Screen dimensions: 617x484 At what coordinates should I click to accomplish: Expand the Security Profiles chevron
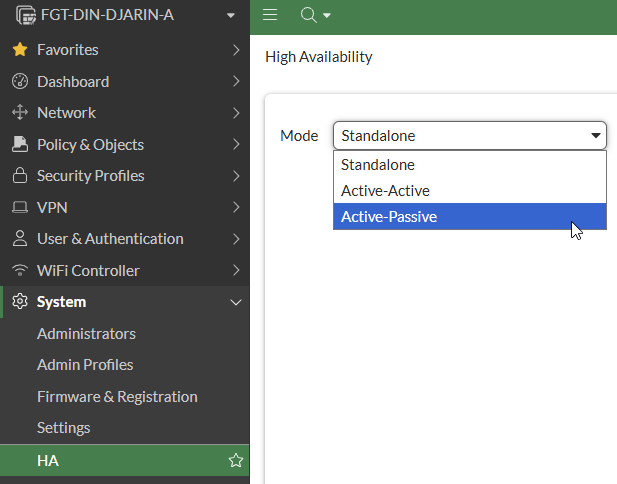[x=236, y=176]
